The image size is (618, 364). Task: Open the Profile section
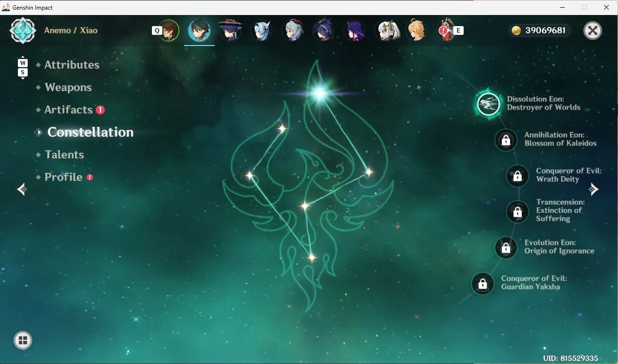click(x=63, y=177)
